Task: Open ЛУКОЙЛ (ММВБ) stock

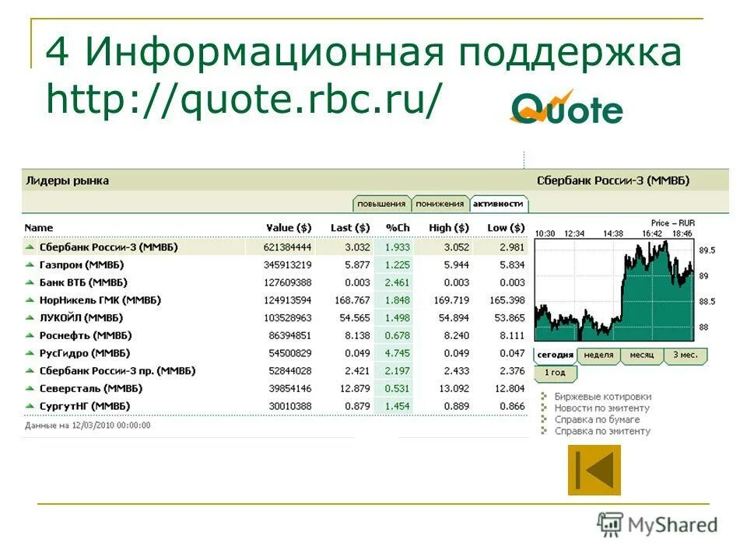Action: (81, 317)
